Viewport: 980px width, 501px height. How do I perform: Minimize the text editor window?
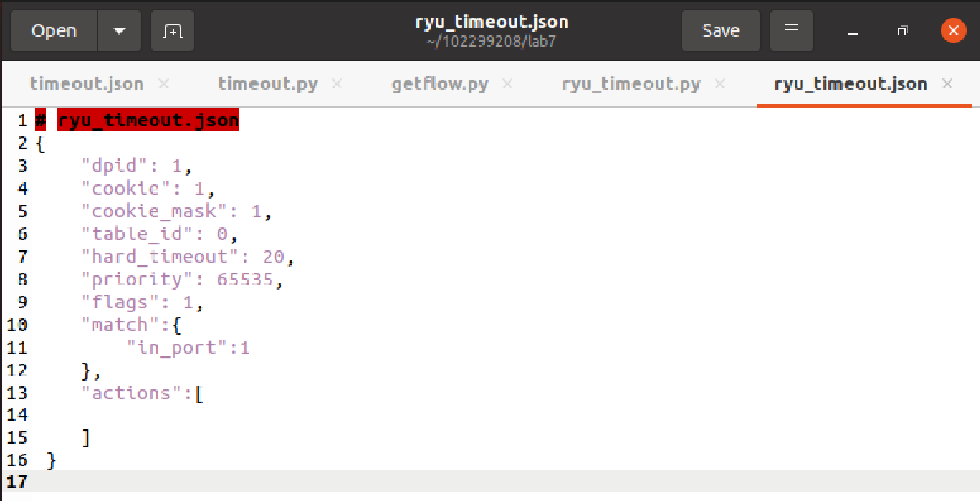[853, 31]
